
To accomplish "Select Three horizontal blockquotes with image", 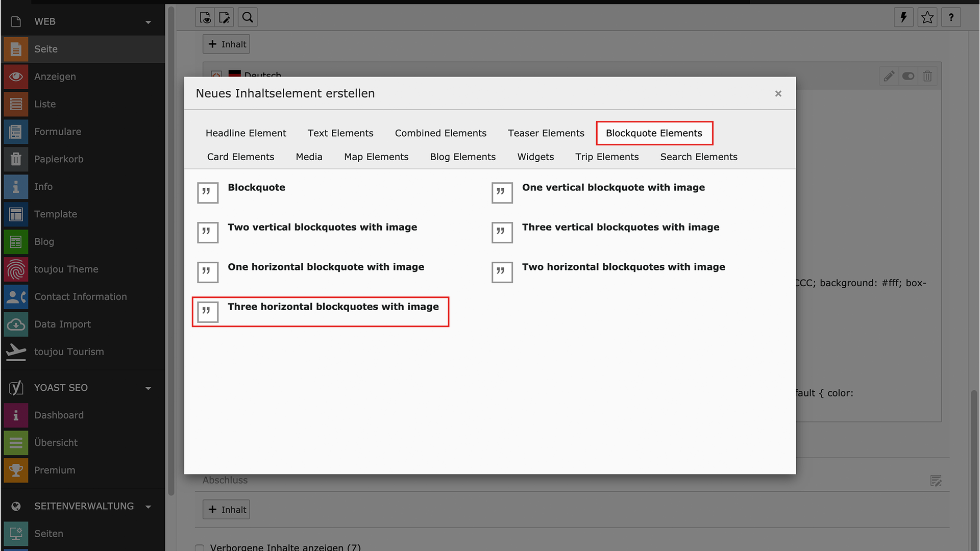I will [333, 307].
